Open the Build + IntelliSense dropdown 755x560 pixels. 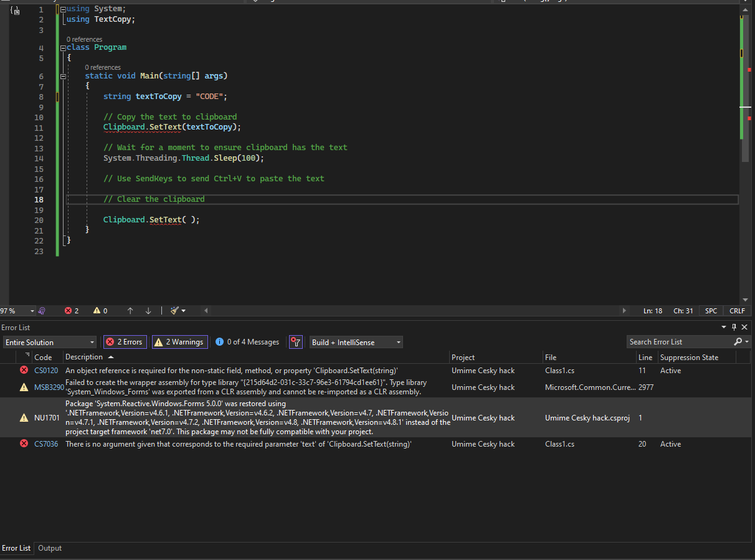(356, 342)
